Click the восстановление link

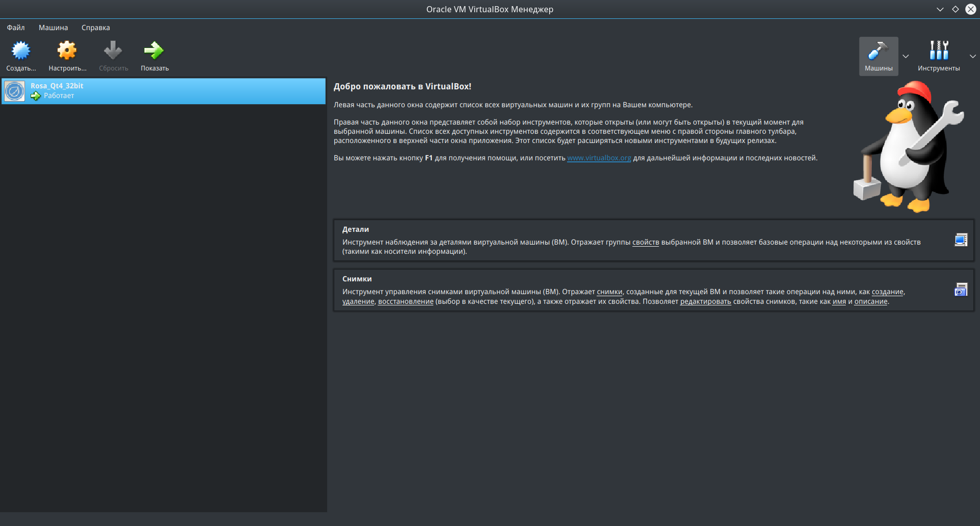click(x=406, y=301)
